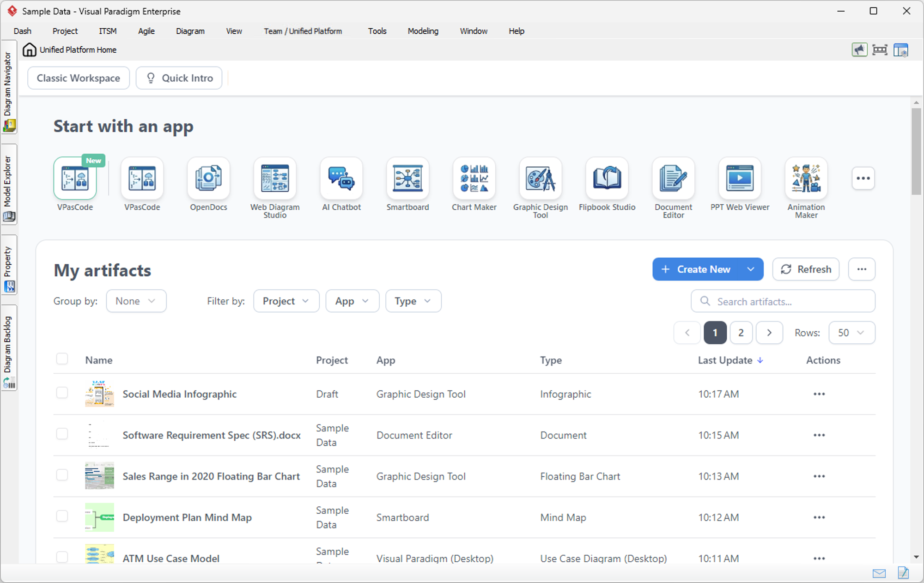Open the VPasCode app marked New

[x=75, y=179]
